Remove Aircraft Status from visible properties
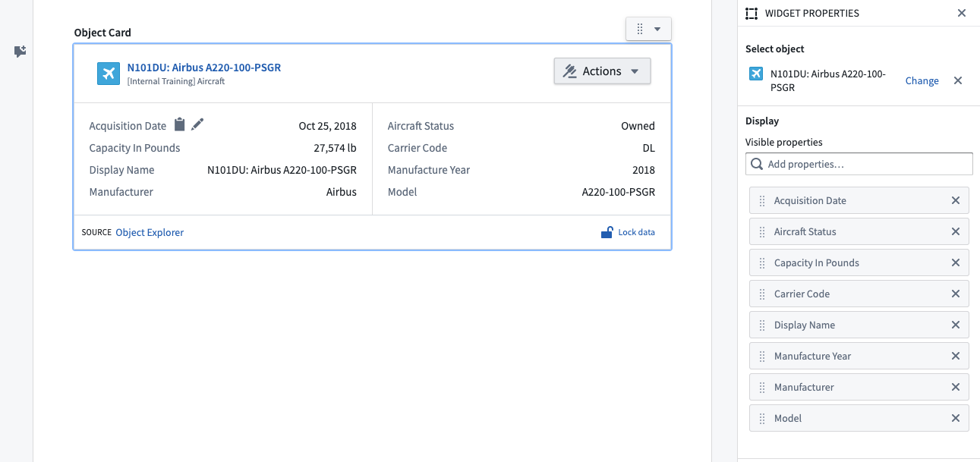This screenshot has width=980, height=462. click(956, 231)
